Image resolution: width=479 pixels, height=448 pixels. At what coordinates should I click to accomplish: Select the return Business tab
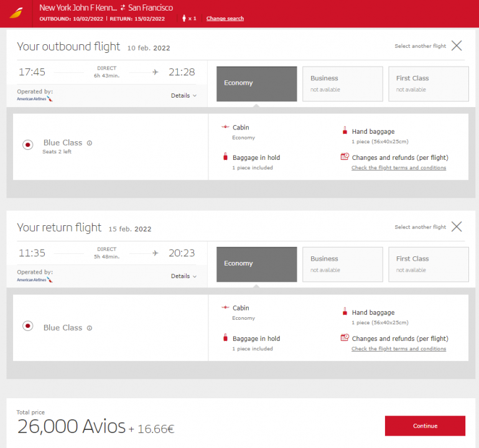342,264
